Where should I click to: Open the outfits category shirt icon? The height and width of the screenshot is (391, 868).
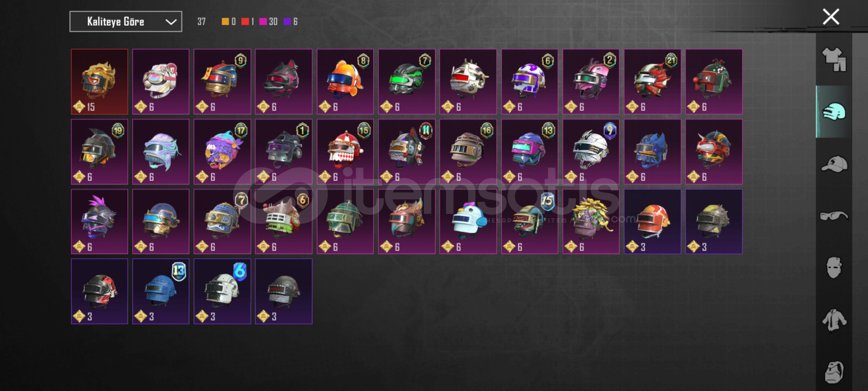pos(834,59)
